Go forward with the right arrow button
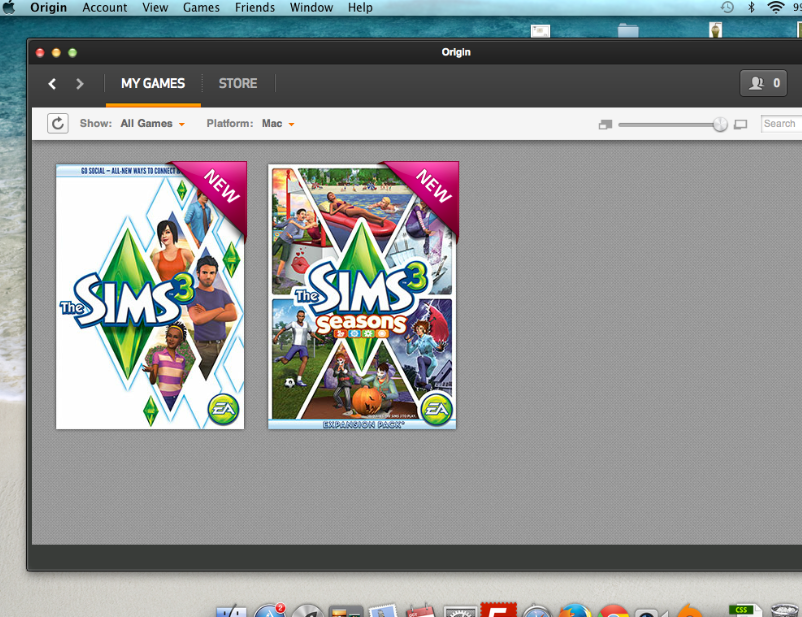The image size is (802, 617). tap(79, 83)
